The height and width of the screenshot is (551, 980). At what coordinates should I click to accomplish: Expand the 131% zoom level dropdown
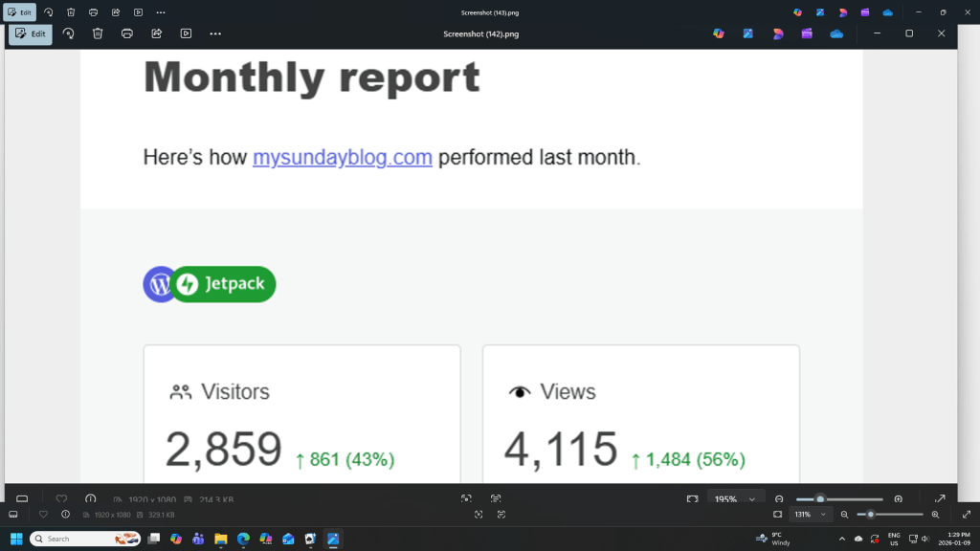(823, 515)
